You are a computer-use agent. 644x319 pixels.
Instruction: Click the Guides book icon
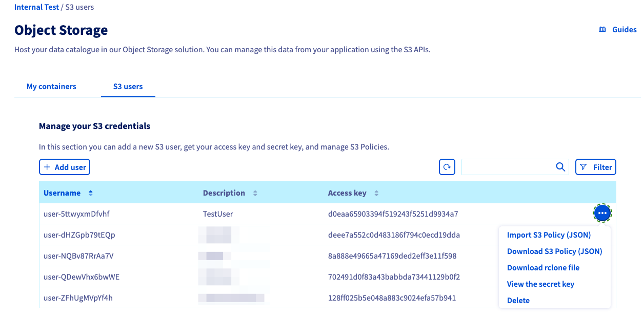[x=602, y=30]
